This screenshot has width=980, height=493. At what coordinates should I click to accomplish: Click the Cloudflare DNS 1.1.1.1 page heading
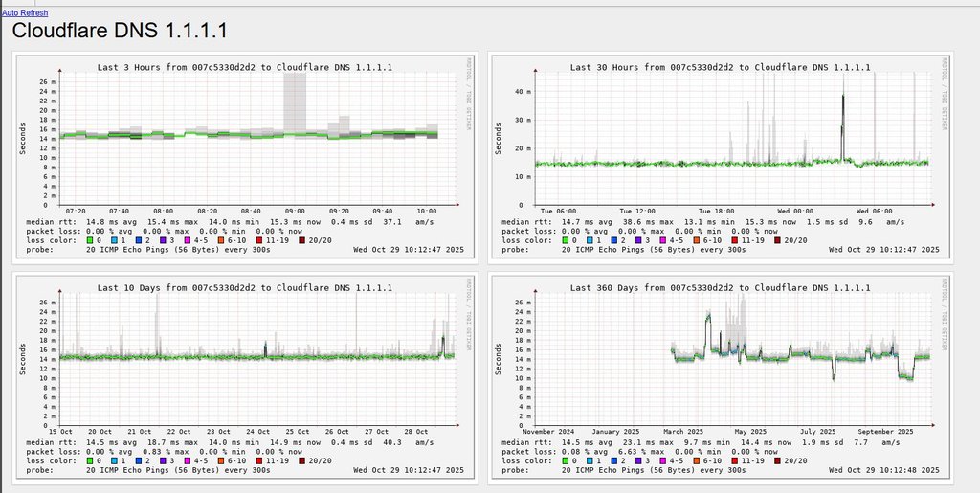(x=120, y=32)
